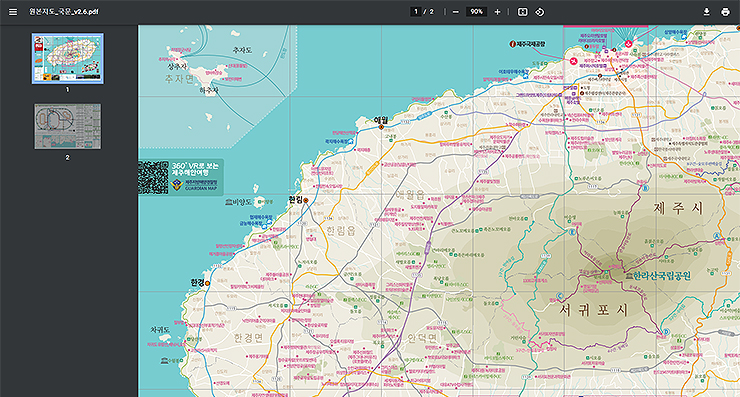Click the 하추자 island label
The width and height of the screenshot is (740, 397).
pyautogui.click(x=209, y=90)
